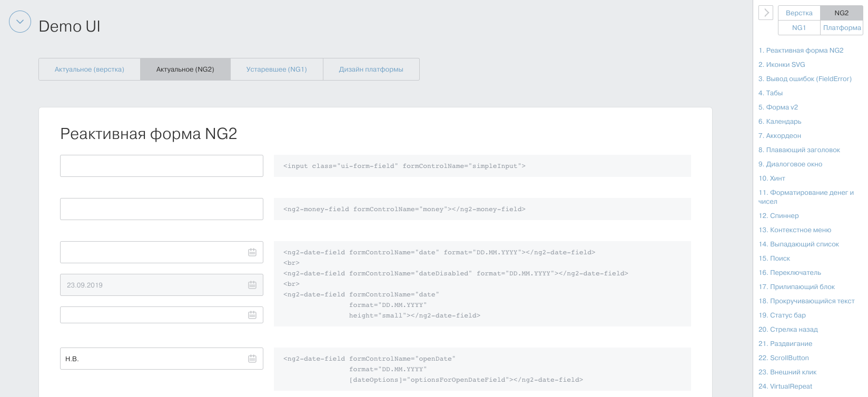The height and width of the screenshot is (397, 868).
Task: Collapse the Demo UI header chevron
Action: click(20, 22)
